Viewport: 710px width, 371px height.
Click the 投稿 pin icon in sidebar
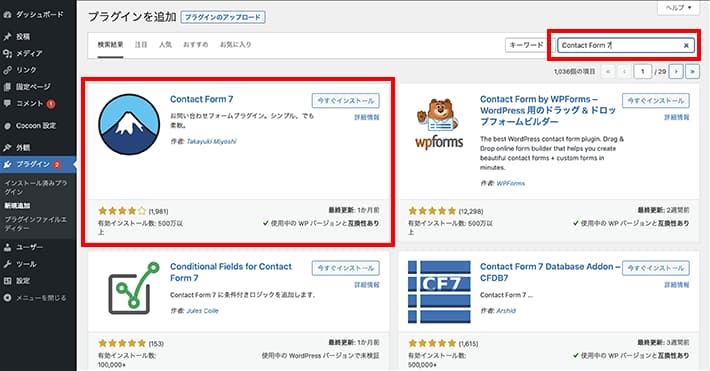pos(7,36)
